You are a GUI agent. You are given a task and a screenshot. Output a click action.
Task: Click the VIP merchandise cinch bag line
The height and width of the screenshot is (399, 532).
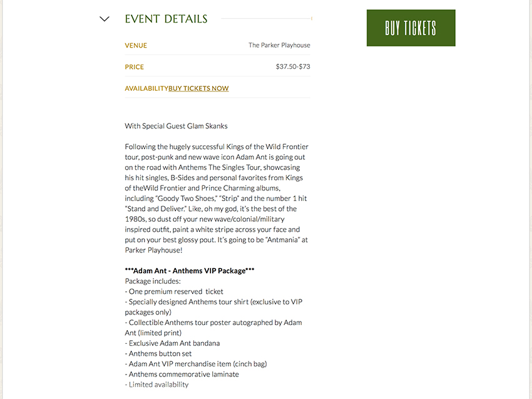197,364
